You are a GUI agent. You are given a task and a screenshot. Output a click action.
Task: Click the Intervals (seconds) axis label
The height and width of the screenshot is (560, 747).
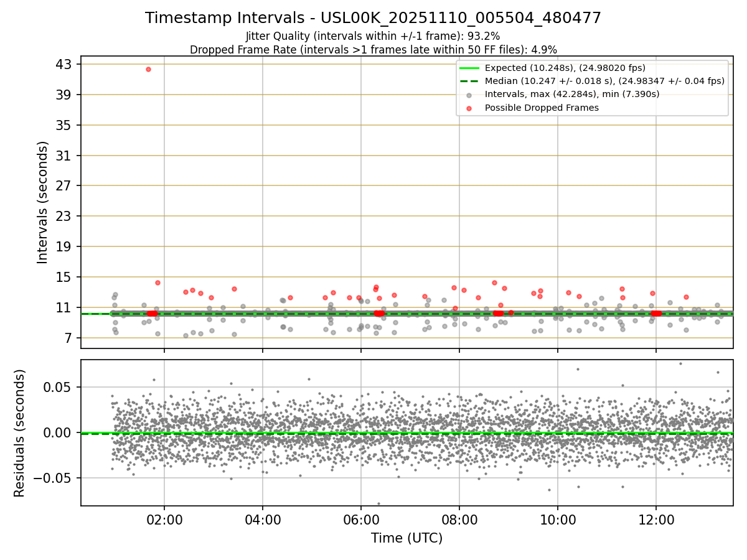[42, 202]
